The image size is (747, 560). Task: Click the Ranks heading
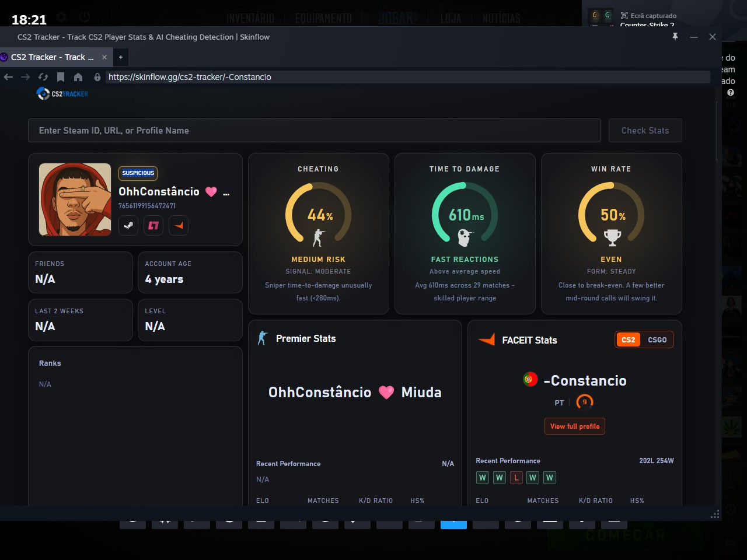pos(50,363)
